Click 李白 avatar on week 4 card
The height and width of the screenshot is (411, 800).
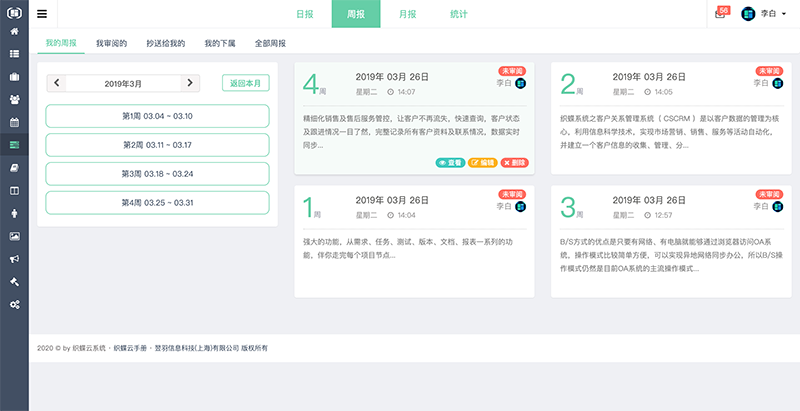click(x=520, y=83)
